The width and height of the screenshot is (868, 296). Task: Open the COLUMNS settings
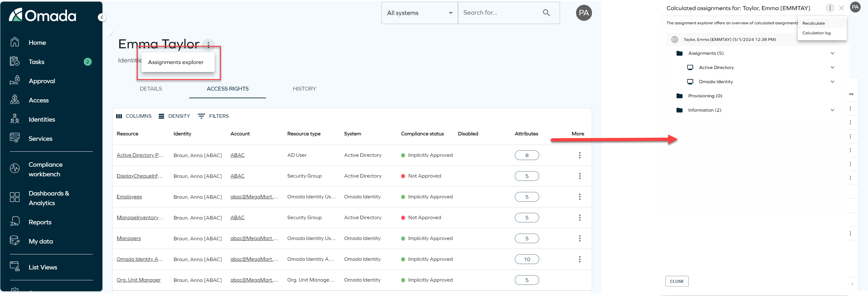point(134,116)
